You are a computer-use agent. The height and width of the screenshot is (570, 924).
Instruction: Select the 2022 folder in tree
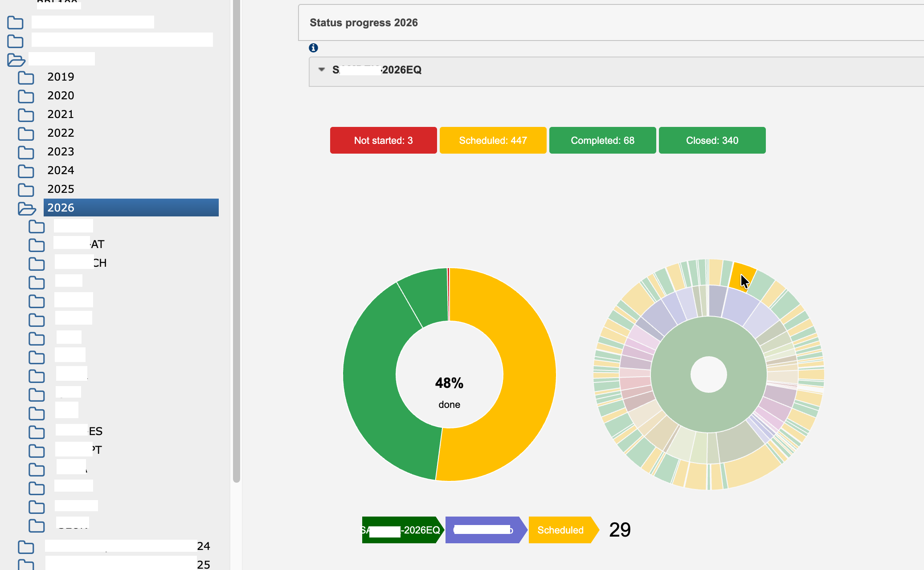click(61, 133)
